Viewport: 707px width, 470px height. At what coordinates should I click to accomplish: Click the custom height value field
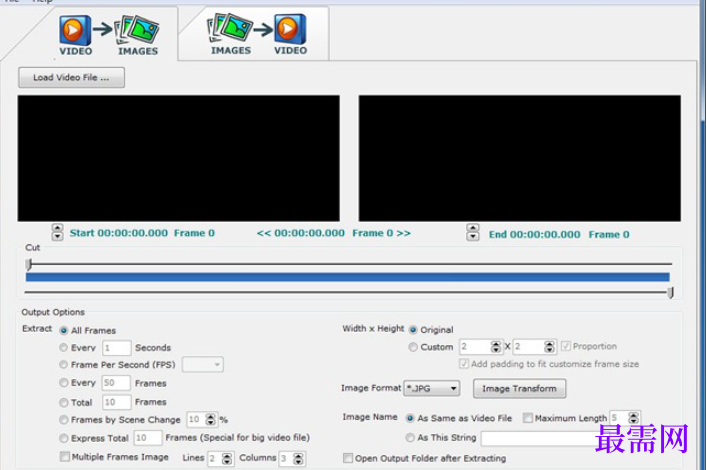(x=528, y=346)
